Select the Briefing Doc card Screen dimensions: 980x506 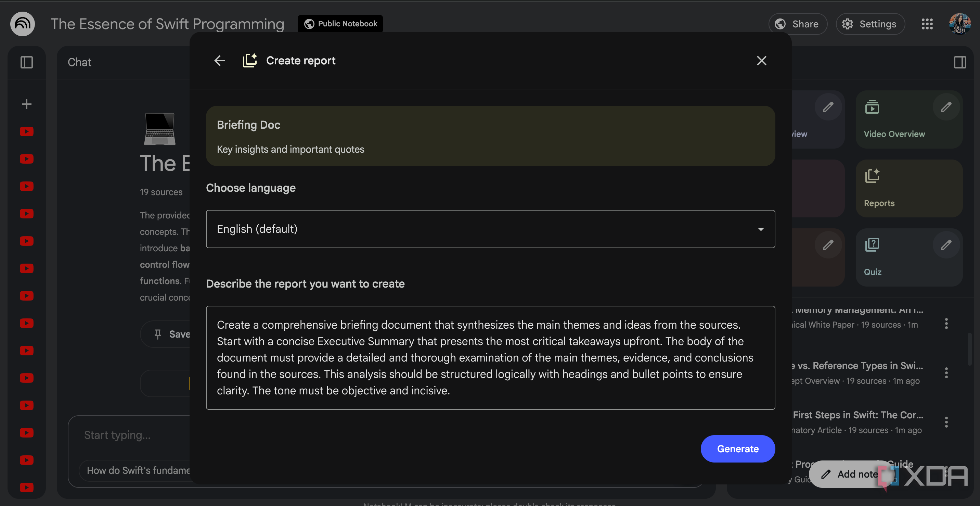[490, 136]
